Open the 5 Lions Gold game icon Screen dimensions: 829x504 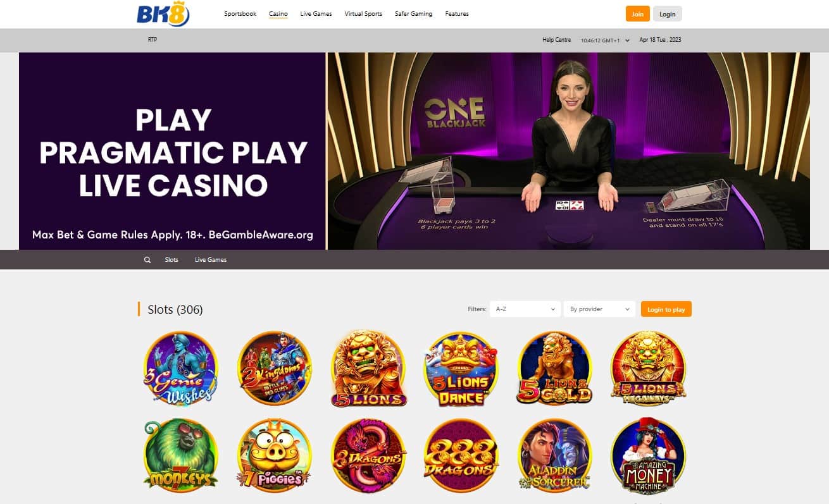554,368
